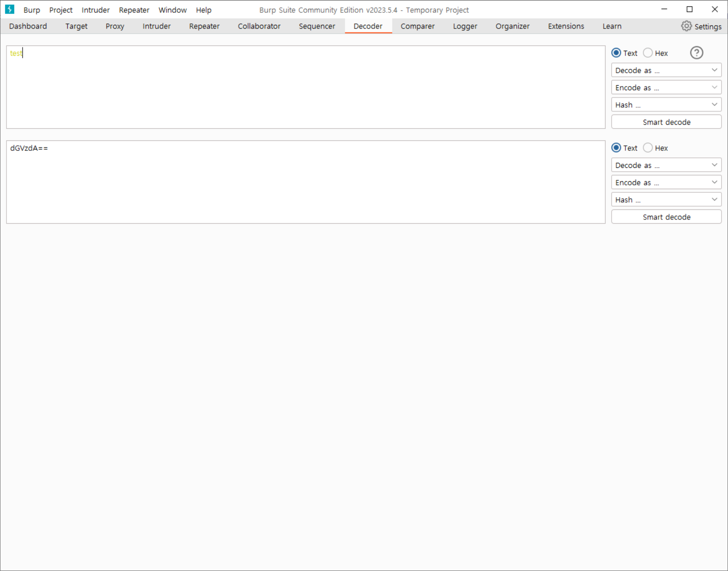Maximize the Burp Suite window
The height and width of the screenshot is (571, 728).
pyautogui.click(x=689, y=9)
